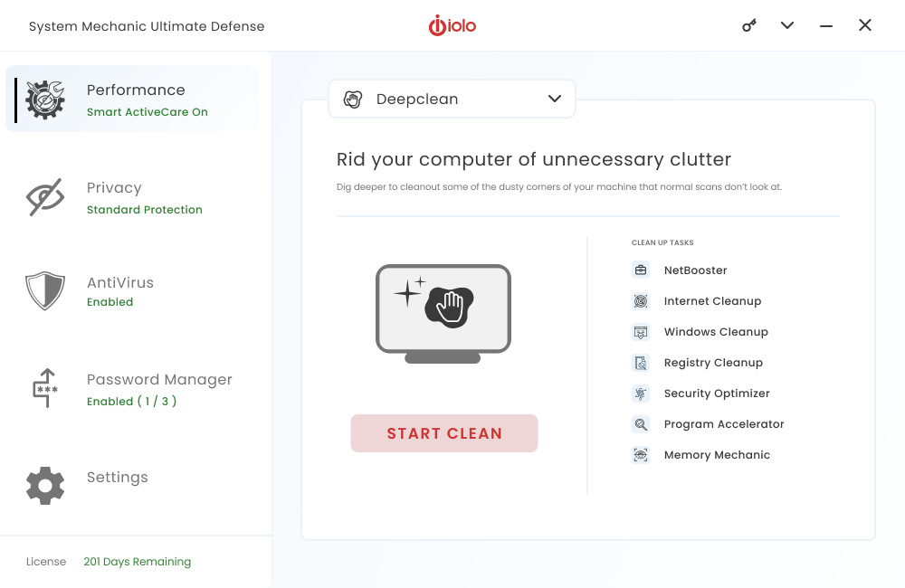Switch to the AntiVirus tab

click(x=120, y=283)
